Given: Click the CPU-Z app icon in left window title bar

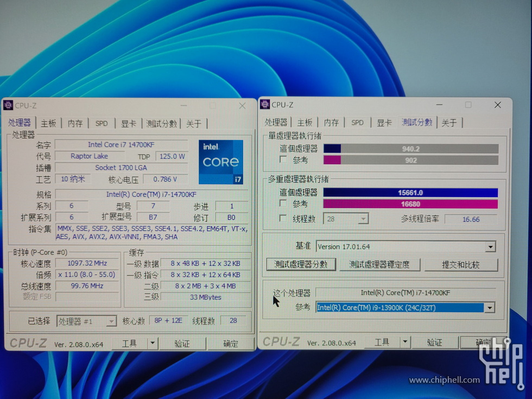Looking at the screenshot, I should pos(8,105).
